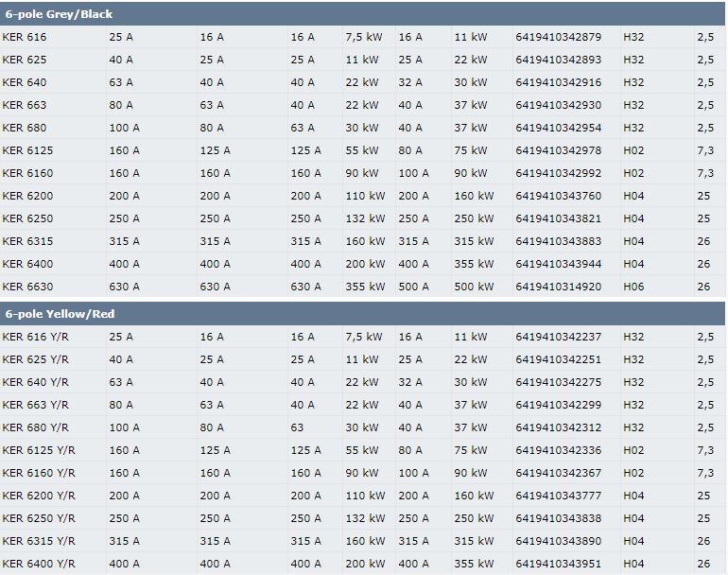Image resolution: width=728 pixels, height=575 pixels.
Task: Click the KER 6400 Y/R product name
Action: coord(39,564)
